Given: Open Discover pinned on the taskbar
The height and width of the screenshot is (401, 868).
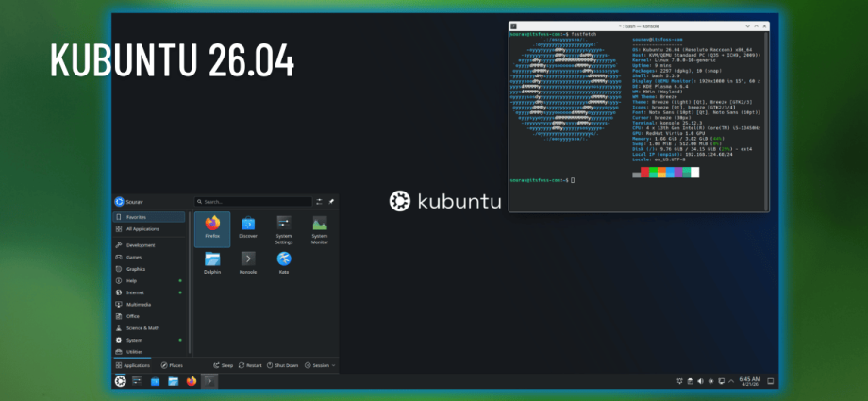Looking at the screenshot, I should tap(156, 381).
